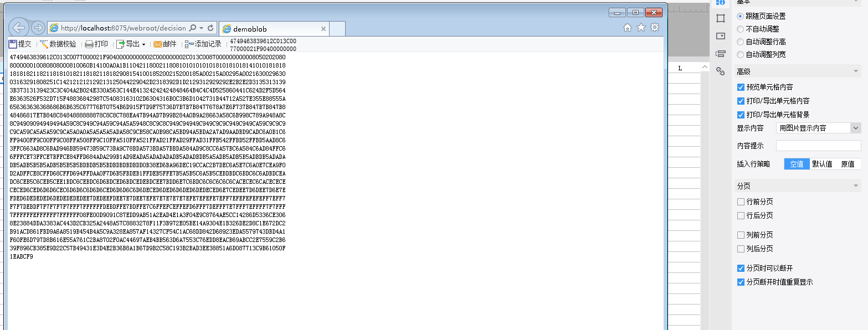868x330 pixels.
Task: Collapse the 分页 section
Action: (857, 186)
